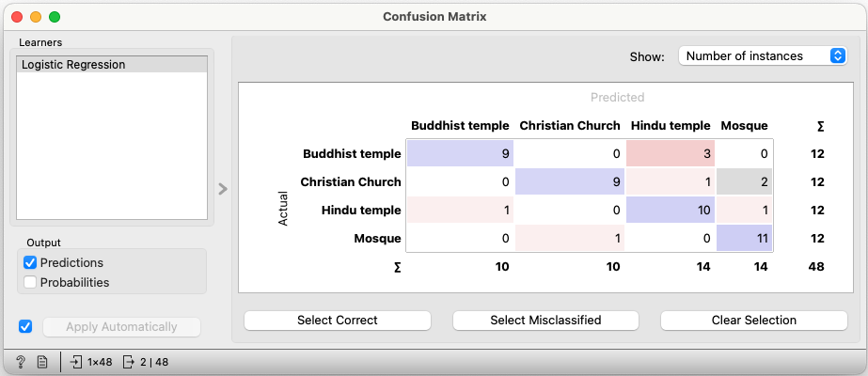This screenshot has width=868, height=376.
Task: Open the Show dropdown Number of instances
Action: tap(763, 55)
